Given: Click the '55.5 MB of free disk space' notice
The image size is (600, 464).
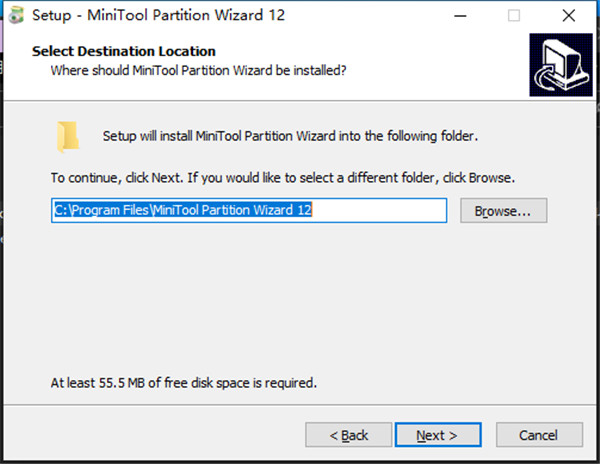Looking at the screenshot, I should tap(184, 382).
